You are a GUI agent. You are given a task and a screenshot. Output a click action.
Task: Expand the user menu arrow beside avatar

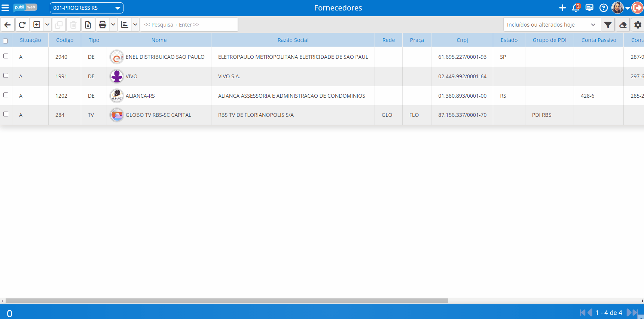click(628, 8)
